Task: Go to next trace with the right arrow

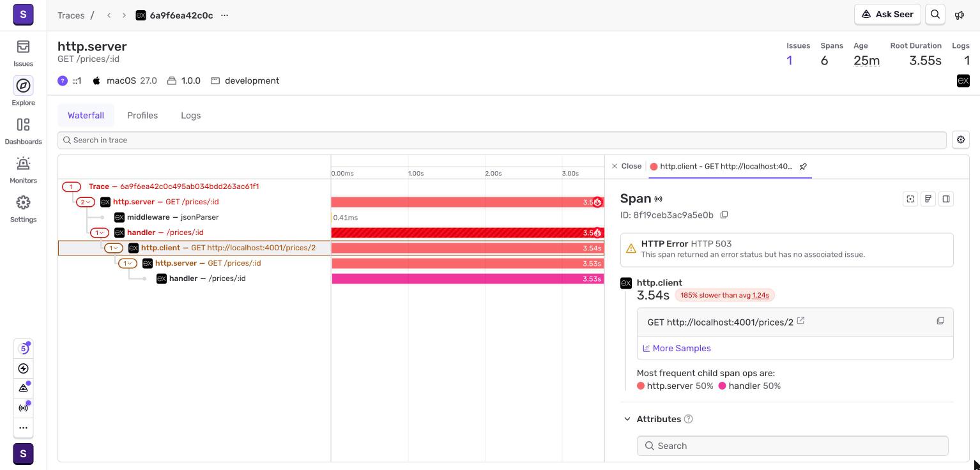Action: [124, 15]
